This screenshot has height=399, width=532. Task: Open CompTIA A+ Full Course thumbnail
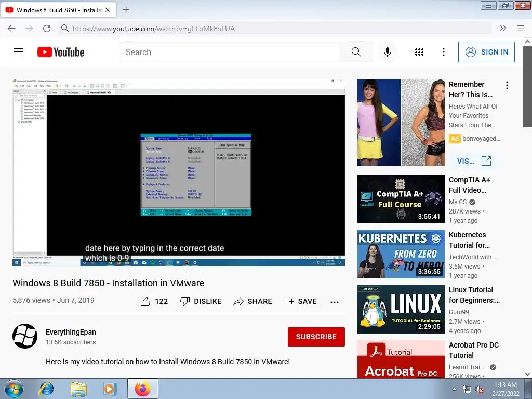pos(401,199)
